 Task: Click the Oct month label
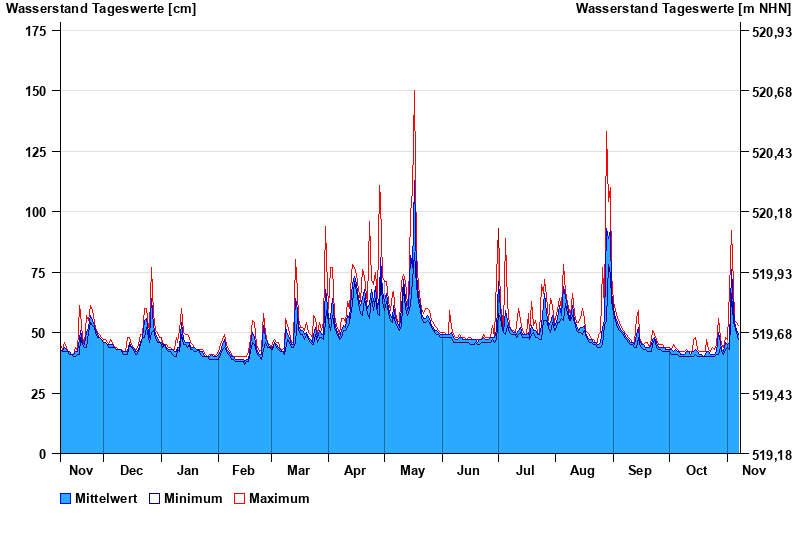[696, 470]
